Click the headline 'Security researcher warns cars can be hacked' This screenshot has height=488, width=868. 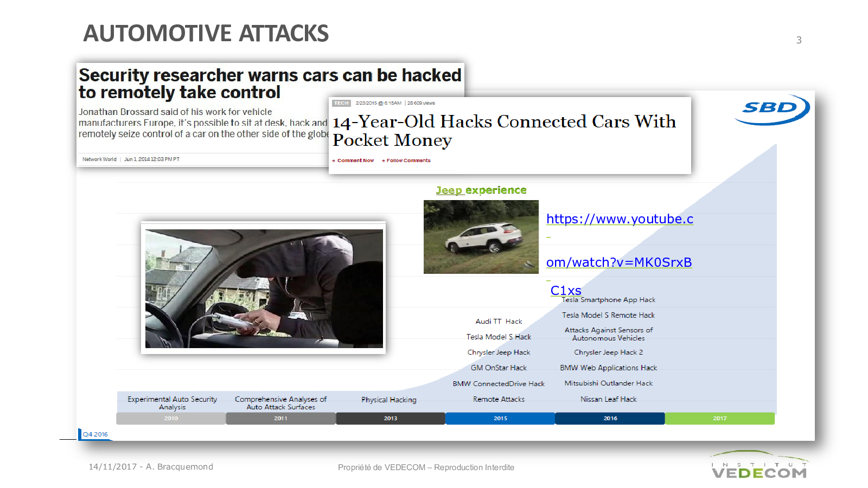click(x=270, y=84)
